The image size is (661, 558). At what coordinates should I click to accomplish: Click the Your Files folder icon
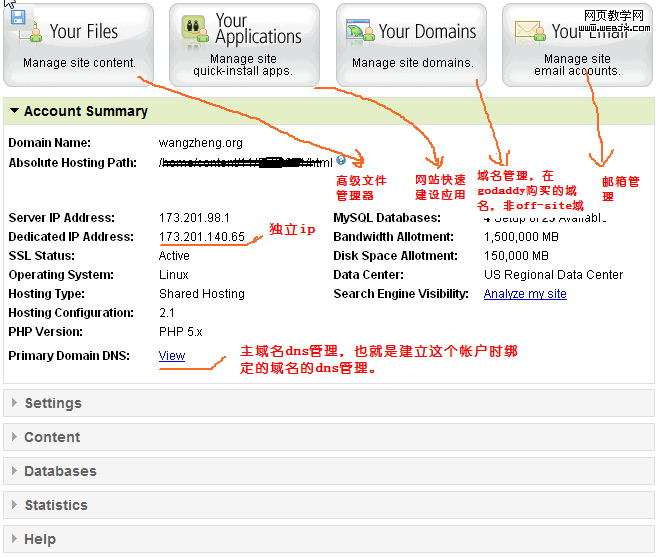[32, 33]
